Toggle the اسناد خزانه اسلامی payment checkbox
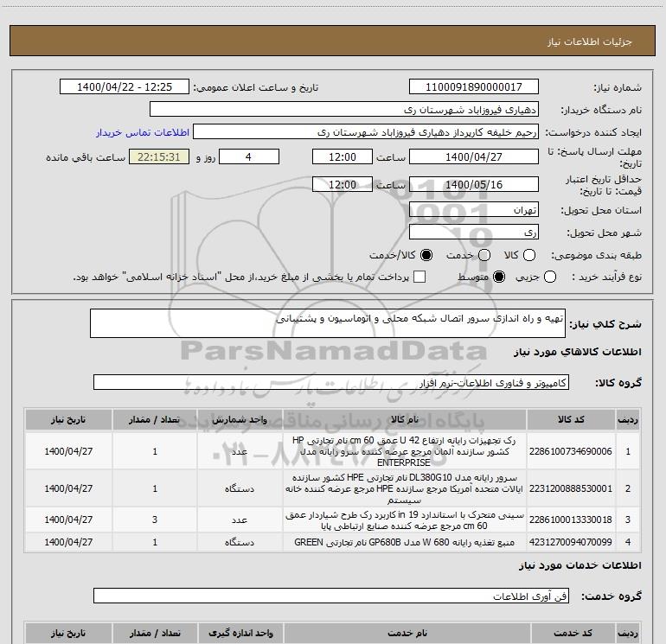The height and width of the screenshot is (644, 666). [419, 277]
